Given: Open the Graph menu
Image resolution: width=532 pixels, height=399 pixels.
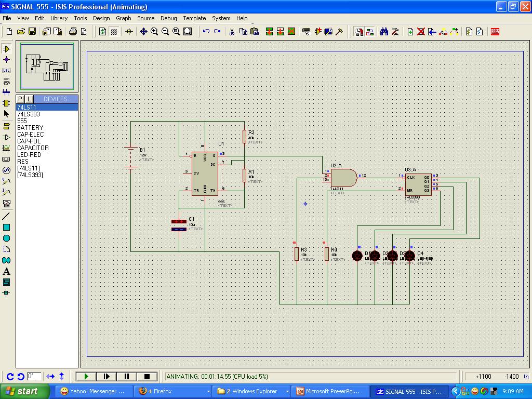Looking at the screenshot, I should 124,18.
